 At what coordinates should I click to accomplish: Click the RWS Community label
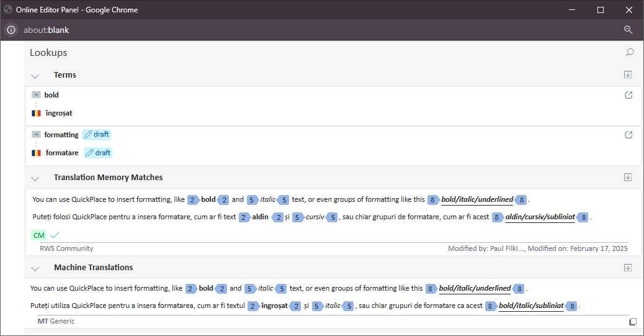66,248
